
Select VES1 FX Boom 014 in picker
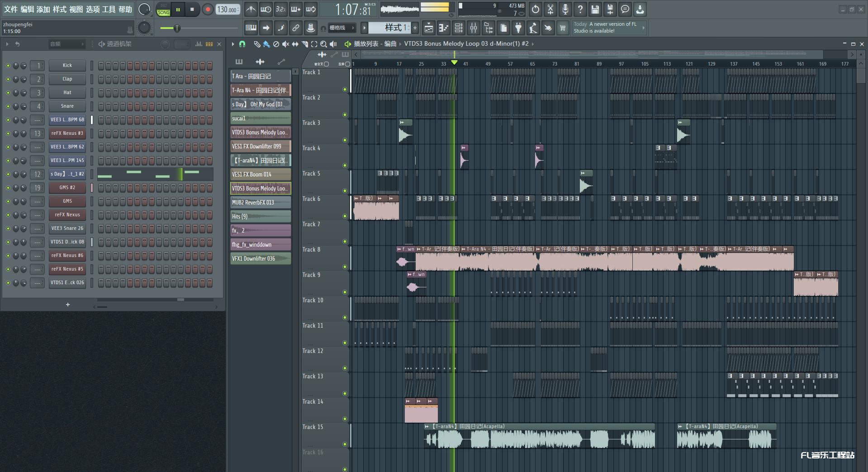click(261, 174)
